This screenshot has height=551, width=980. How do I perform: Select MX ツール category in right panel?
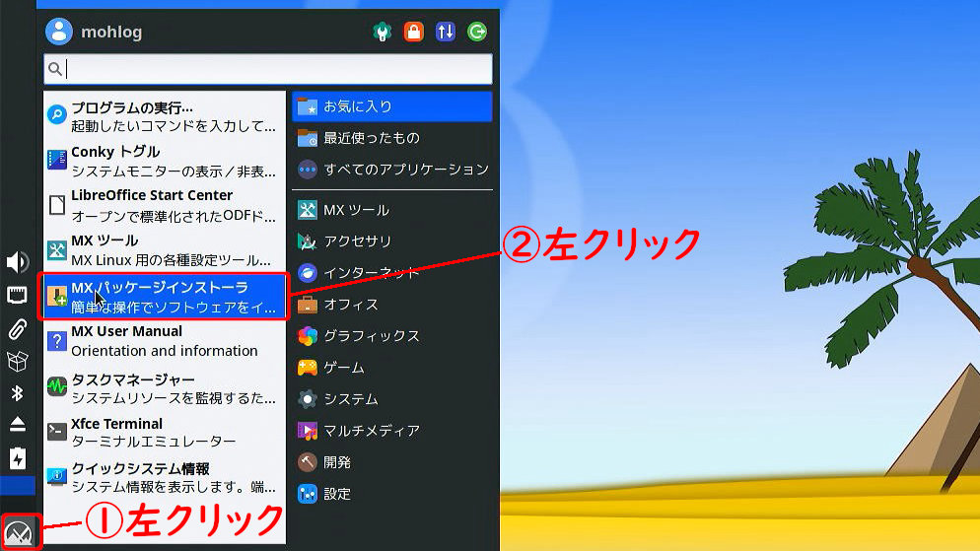[392, 210]
